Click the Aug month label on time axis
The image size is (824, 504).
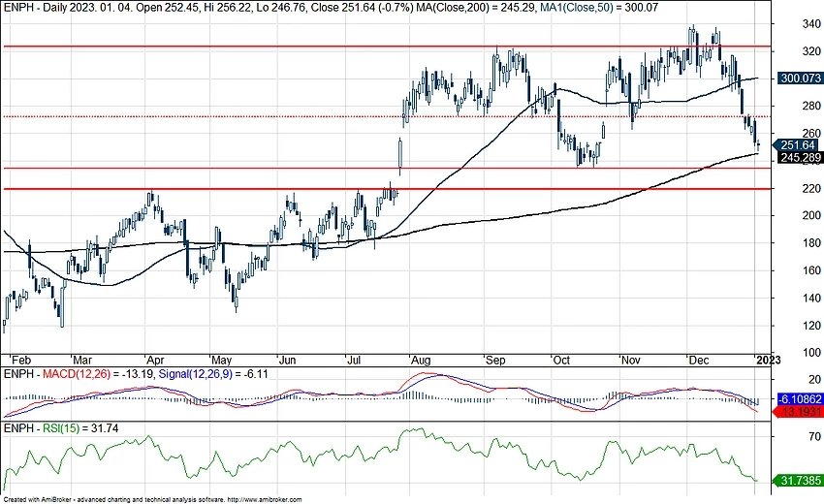click(421, 361)
